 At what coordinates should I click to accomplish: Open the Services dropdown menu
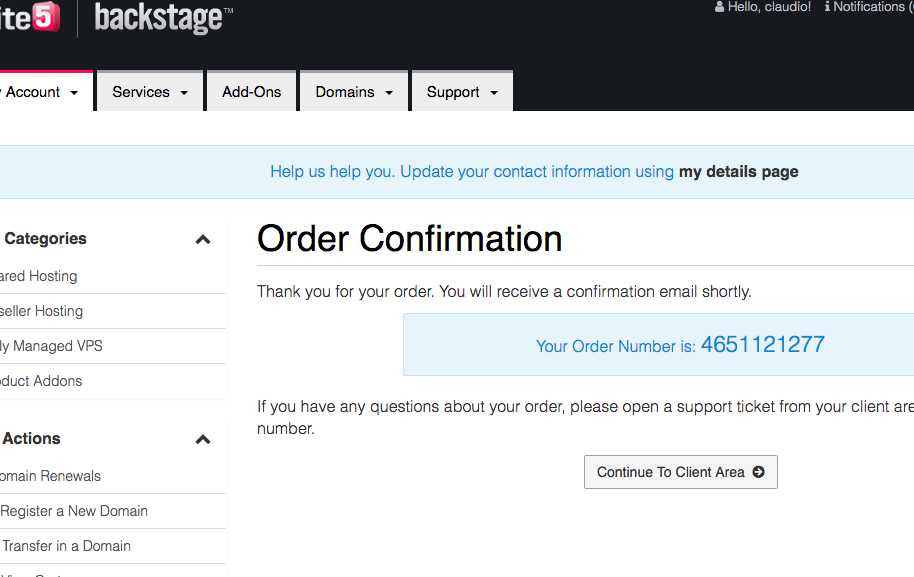coord(150,92)
